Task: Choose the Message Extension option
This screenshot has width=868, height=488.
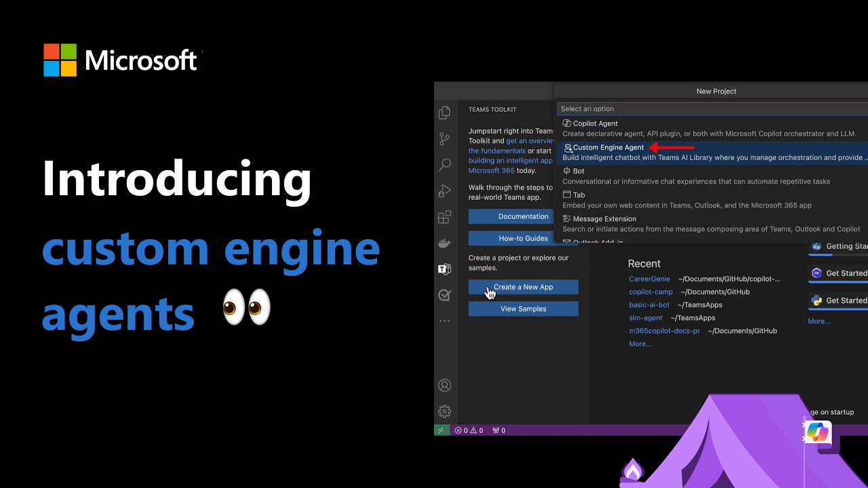Action: pos(711,224)
